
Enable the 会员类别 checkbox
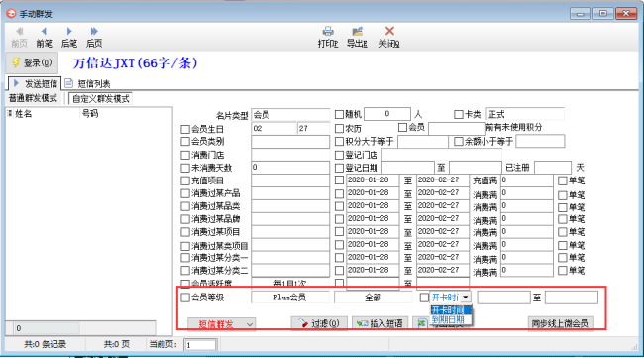(185, 142)
